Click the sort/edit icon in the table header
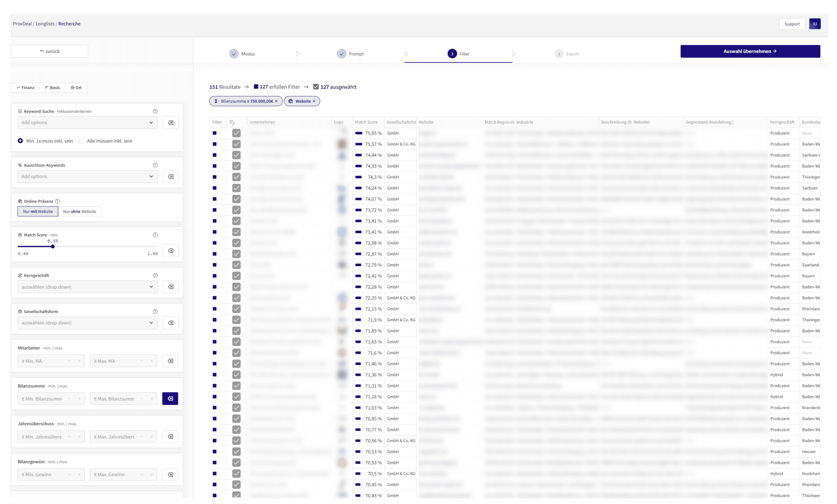The height and width of the screenshot is (504, 837). coord(232,122)
